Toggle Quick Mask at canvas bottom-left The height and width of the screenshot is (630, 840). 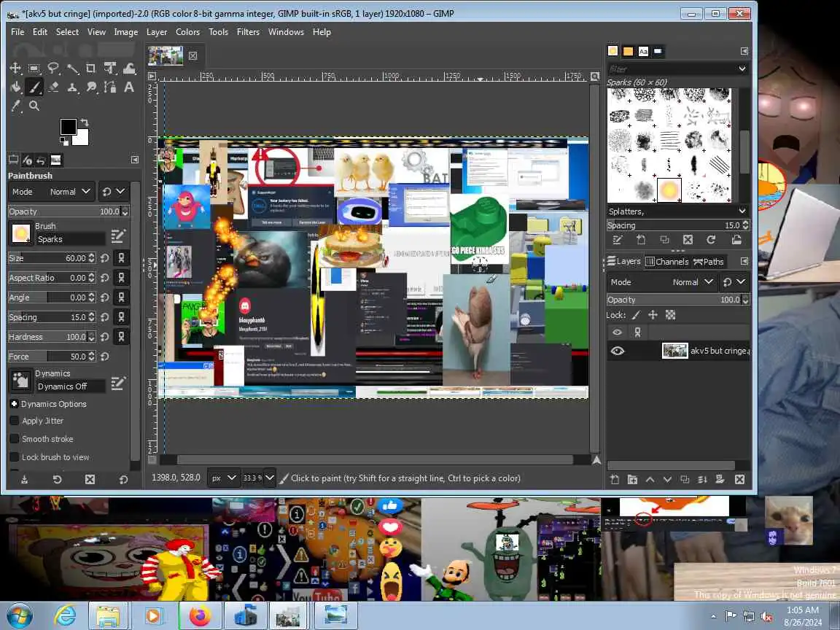click(x=152, y=459)
